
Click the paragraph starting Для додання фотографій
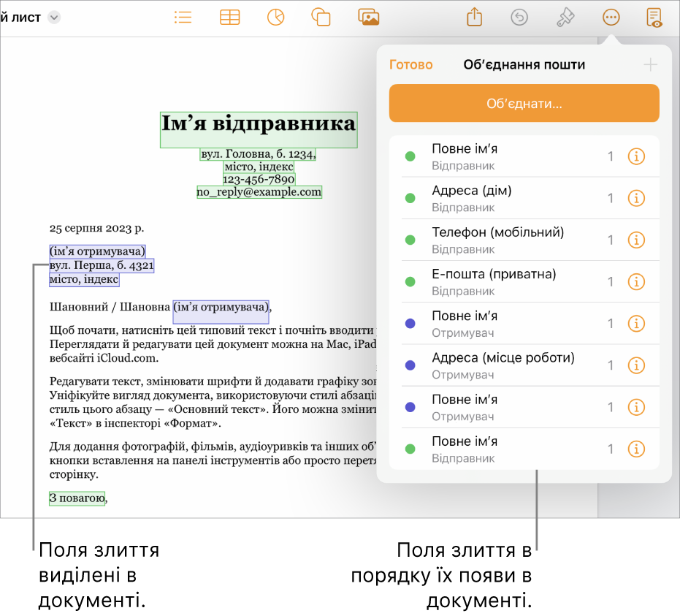213,460
